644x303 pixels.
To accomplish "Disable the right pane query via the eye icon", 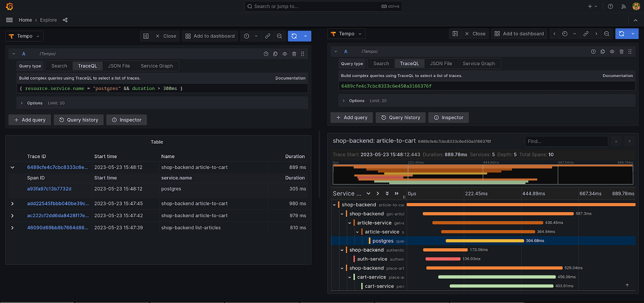I will [612, 51].
